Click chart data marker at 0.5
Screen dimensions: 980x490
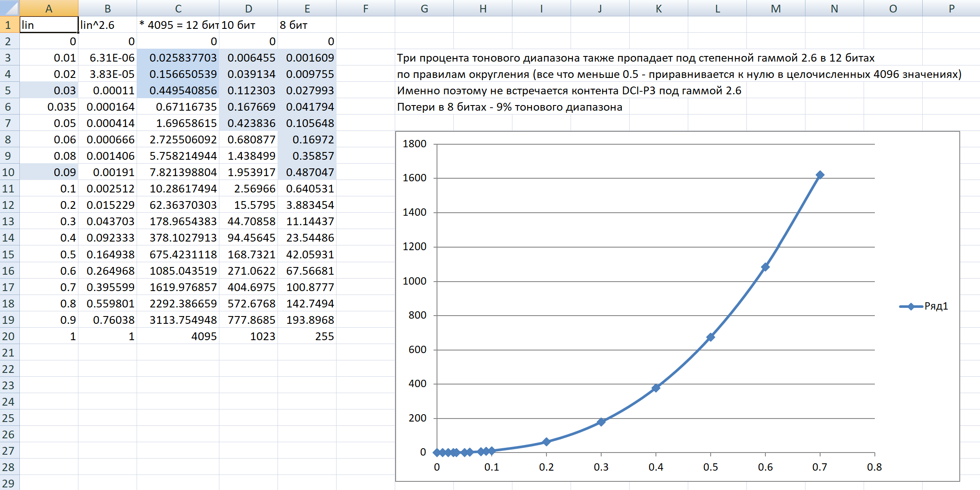pos(710,337)
